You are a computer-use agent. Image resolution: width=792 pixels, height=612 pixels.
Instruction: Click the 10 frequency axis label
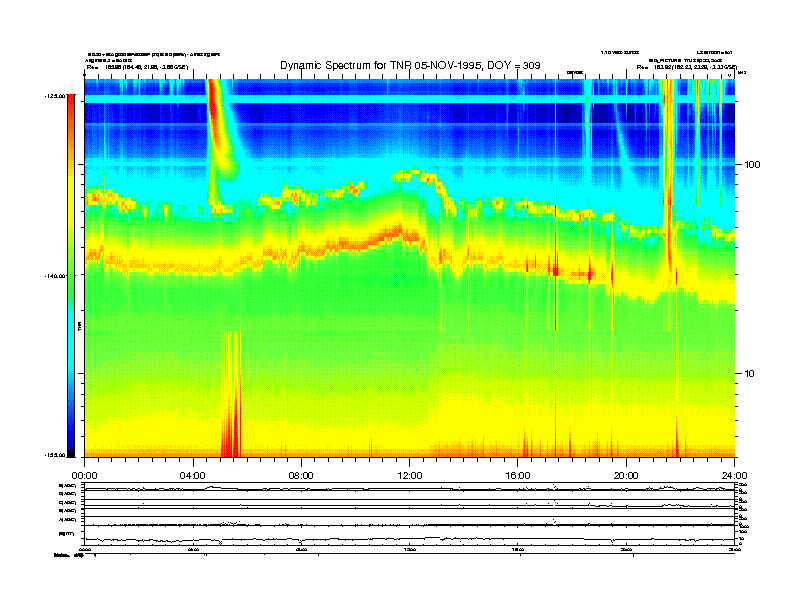click(x=750, y=374)
